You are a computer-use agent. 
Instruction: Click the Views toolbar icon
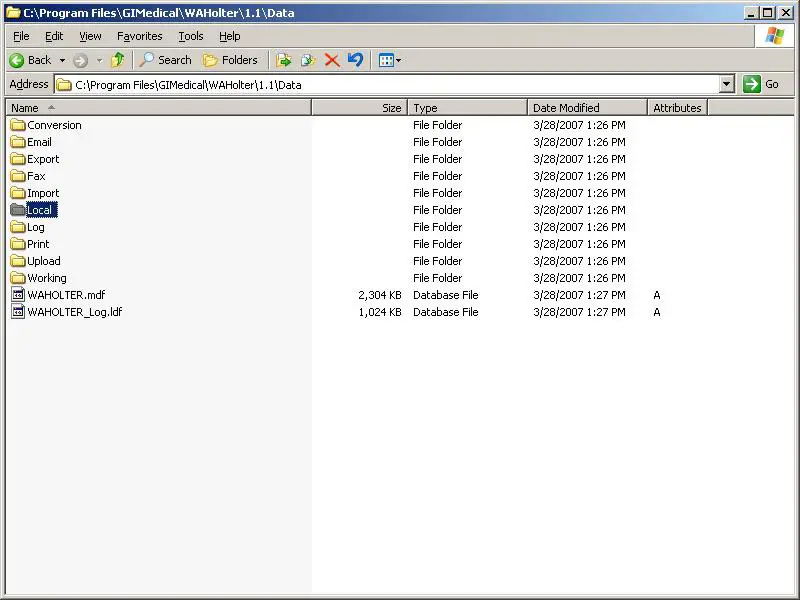387,60
